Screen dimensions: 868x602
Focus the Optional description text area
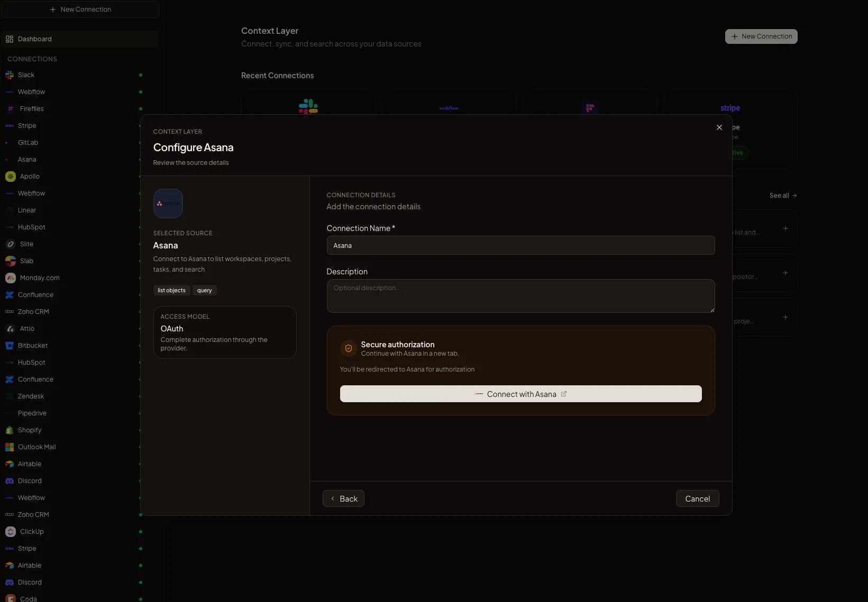(520, 296)
